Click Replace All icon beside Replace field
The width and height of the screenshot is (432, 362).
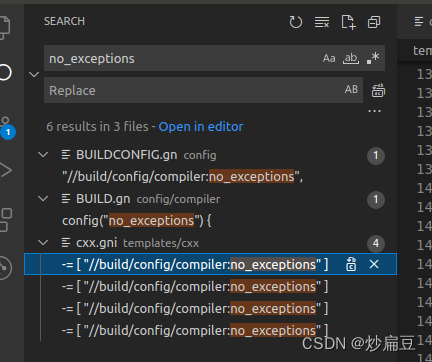click(378, 90)
